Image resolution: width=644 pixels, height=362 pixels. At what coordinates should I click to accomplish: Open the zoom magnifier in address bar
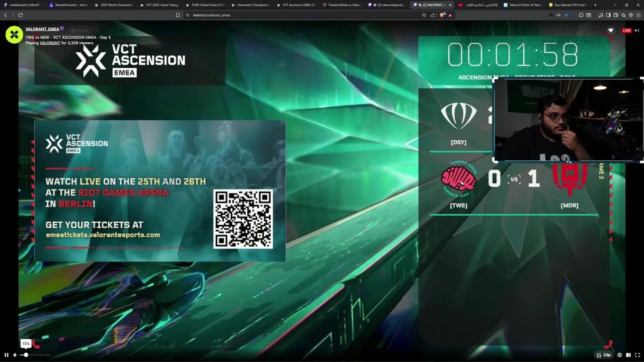click(424, 15)
